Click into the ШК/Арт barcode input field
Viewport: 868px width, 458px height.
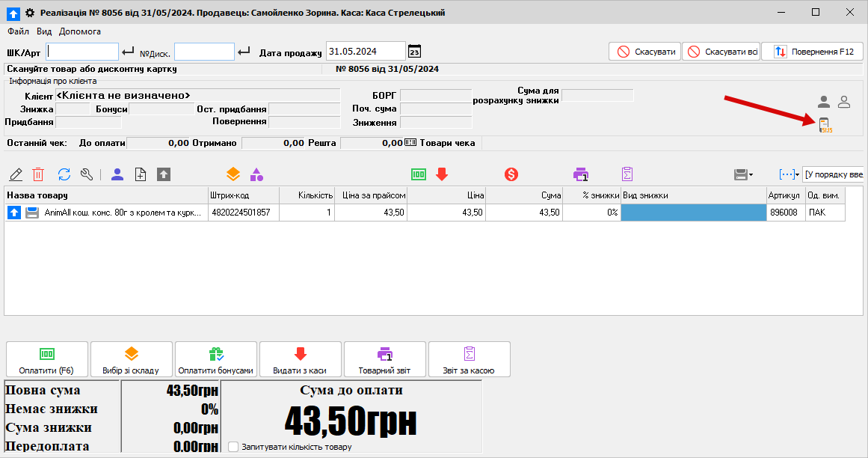pos(83,52)
